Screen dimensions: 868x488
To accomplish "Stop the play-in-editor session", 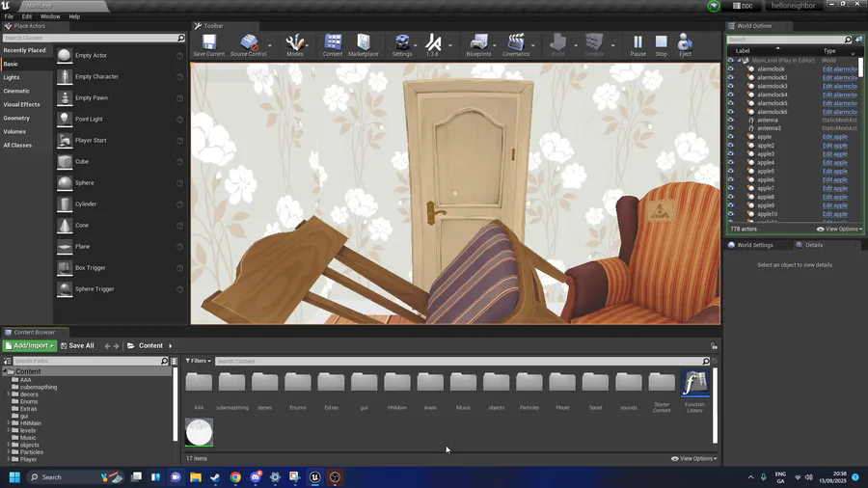I will (661, 44).
